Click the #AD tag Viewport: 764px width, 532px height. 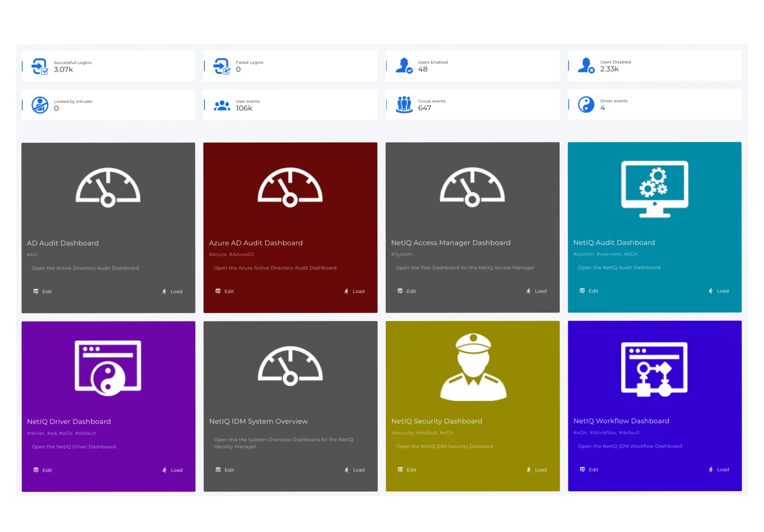click(32, 255)
